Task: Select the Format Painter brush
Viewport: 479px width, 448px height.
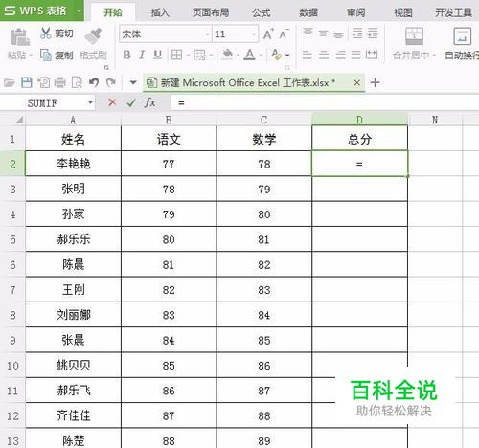Action: (93, 36)
